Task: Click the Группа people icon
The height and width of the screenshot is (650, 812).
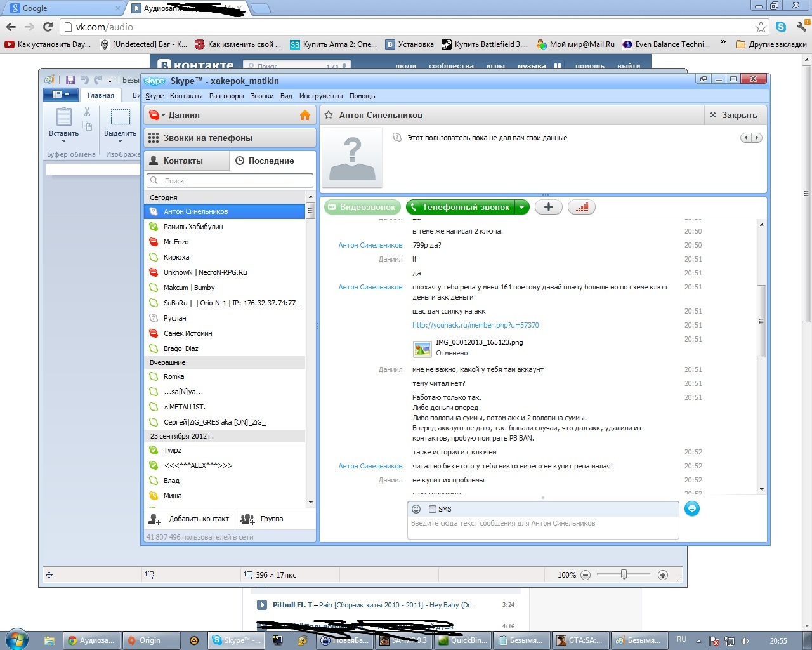Action: click(x=247, y=519)
